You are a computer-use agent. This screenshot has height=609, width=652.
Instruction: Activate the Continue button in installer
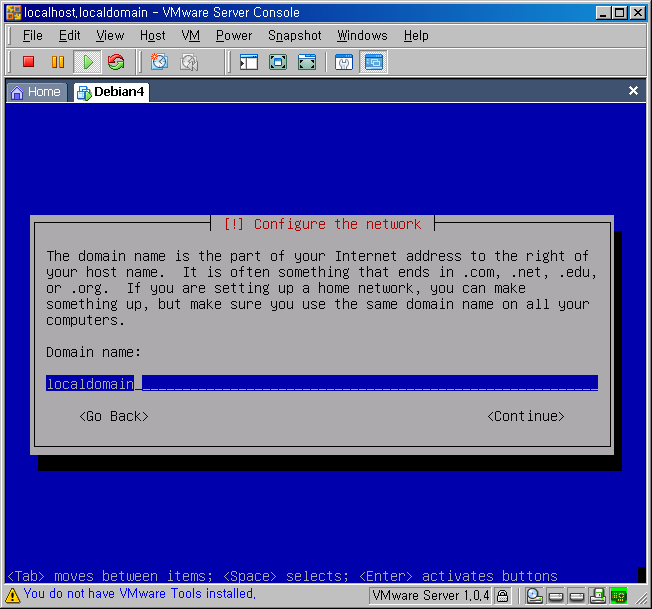[526, 416]
